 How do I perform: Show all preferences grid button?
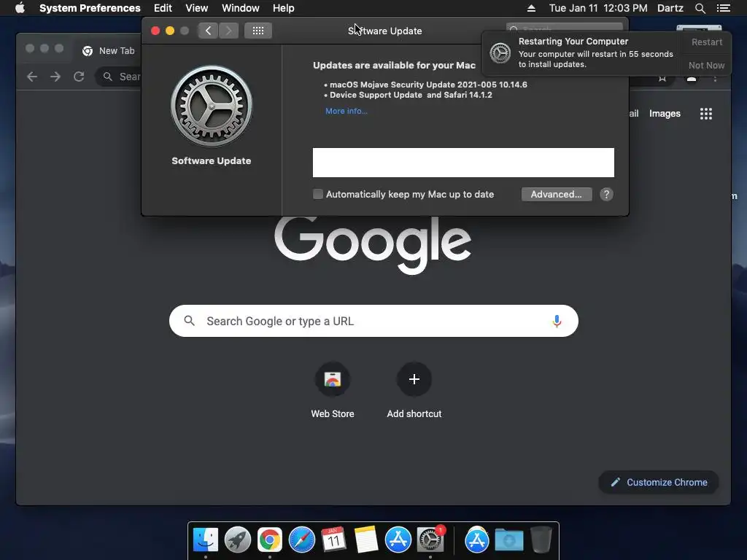coord(258,31)
